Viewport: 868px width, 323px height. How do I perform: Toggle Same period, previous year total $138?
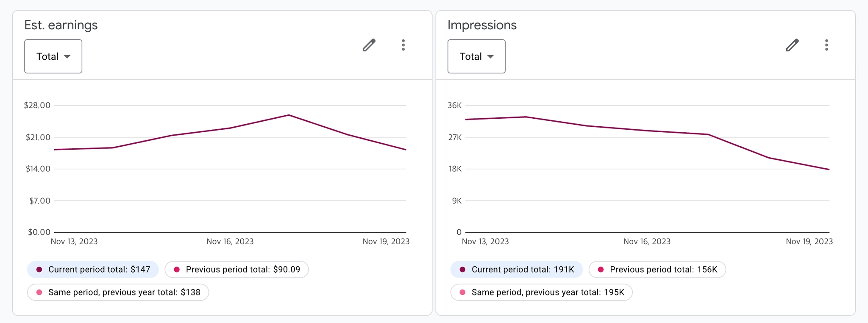click(118, 292)
